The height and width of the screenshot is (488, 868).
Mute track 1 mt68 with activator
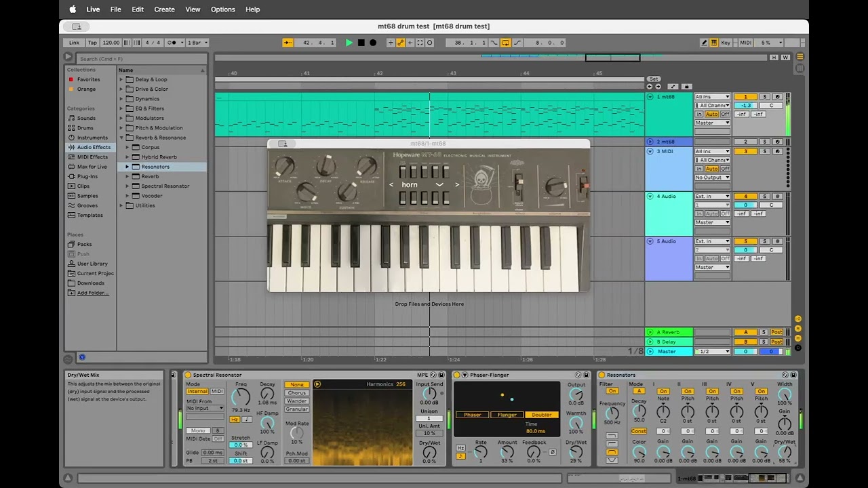tap(745, 97)
